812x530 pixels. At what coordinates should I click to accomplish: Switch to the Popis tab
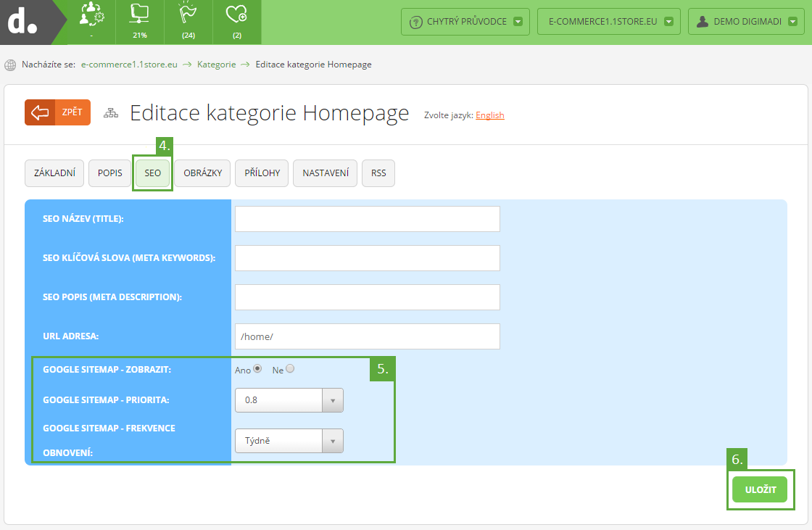110,173
